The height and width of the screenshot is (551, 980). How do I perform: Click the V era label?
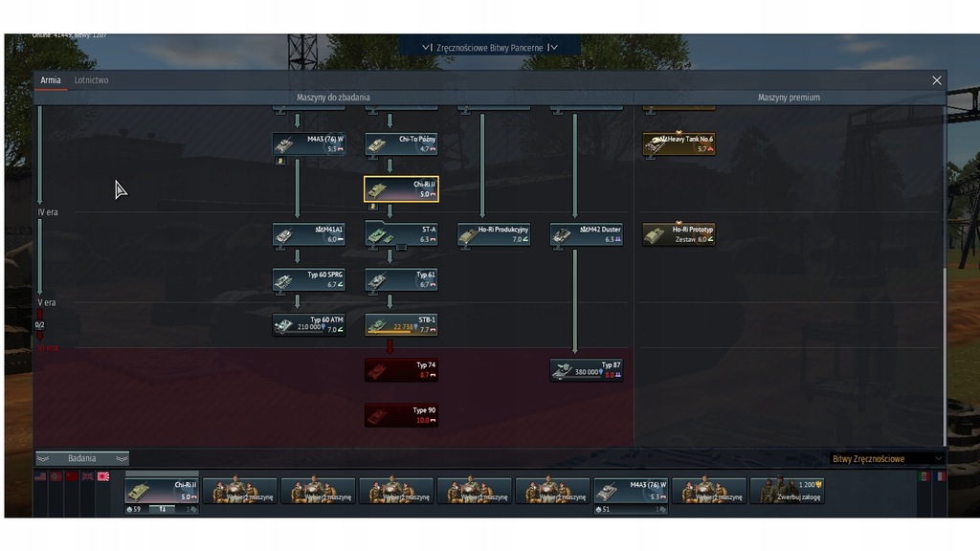pos(46,302)
